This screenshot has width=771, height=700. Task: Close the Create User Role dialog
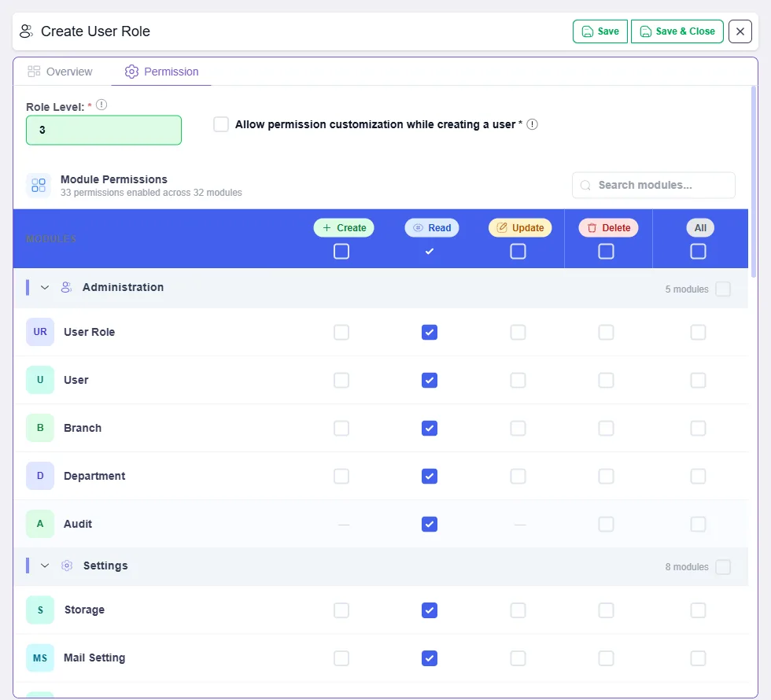click(x=740, y=31)
